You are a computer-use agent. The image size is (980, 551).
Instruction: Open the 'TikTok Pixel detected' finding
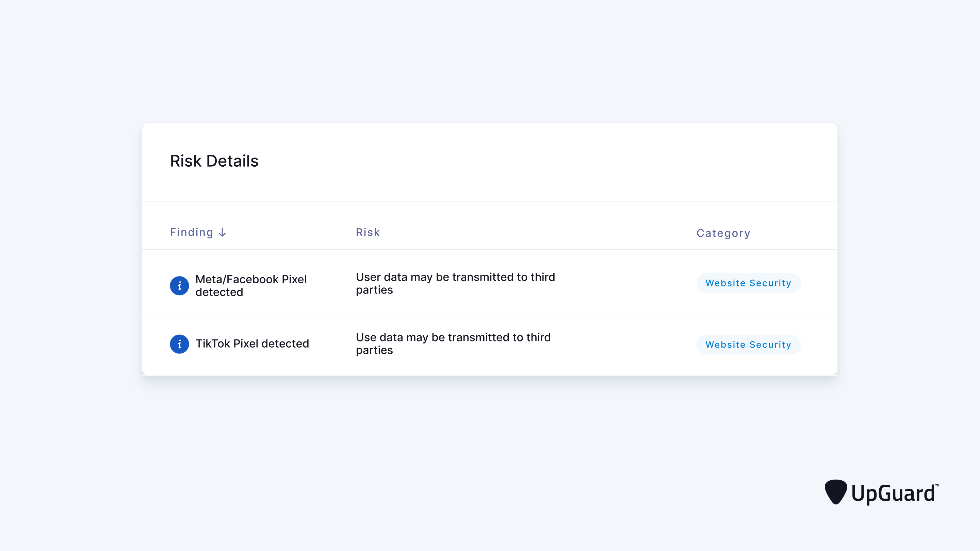[x=252, y=344]
